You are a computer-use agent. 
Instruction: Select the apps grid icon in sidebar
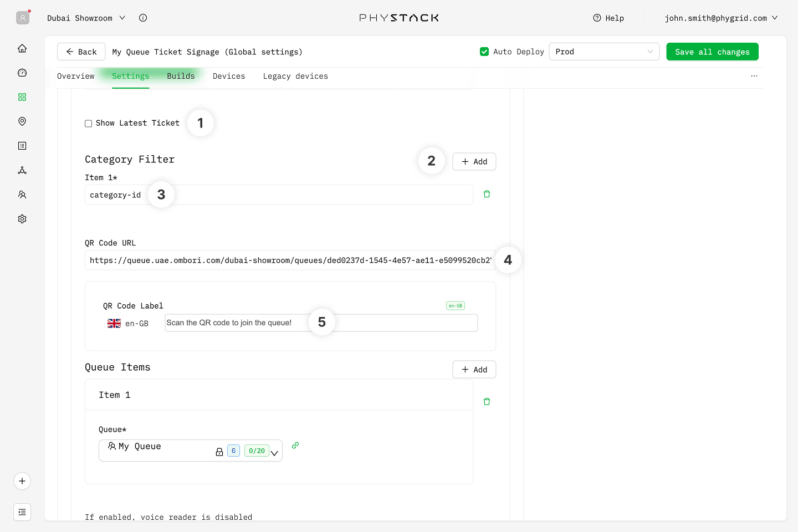pos(22,97)
